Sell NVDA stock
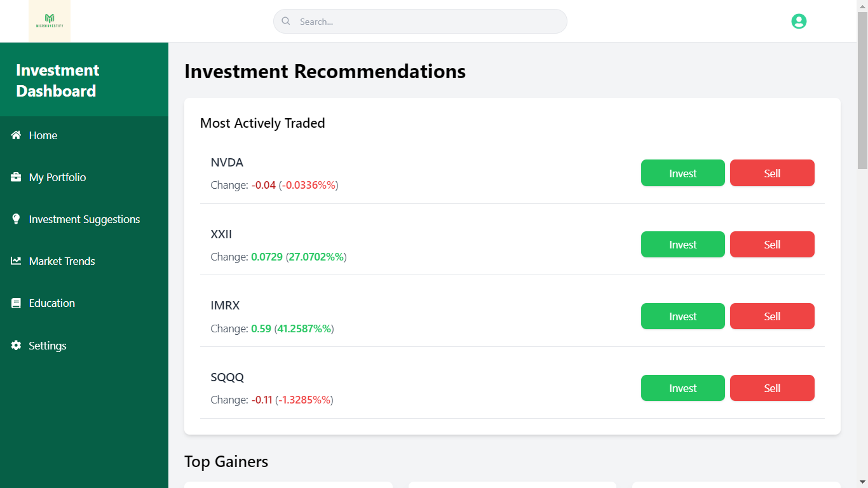 772,173
